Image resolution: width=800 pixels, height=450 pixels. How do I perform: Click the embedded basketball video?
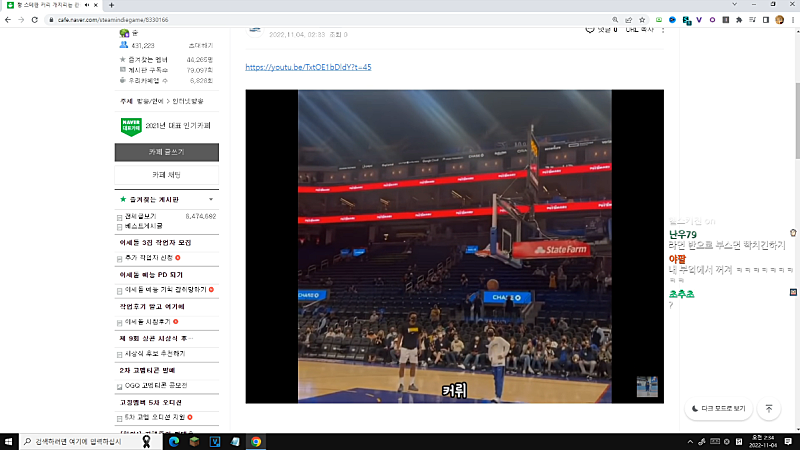pos(455,246)
